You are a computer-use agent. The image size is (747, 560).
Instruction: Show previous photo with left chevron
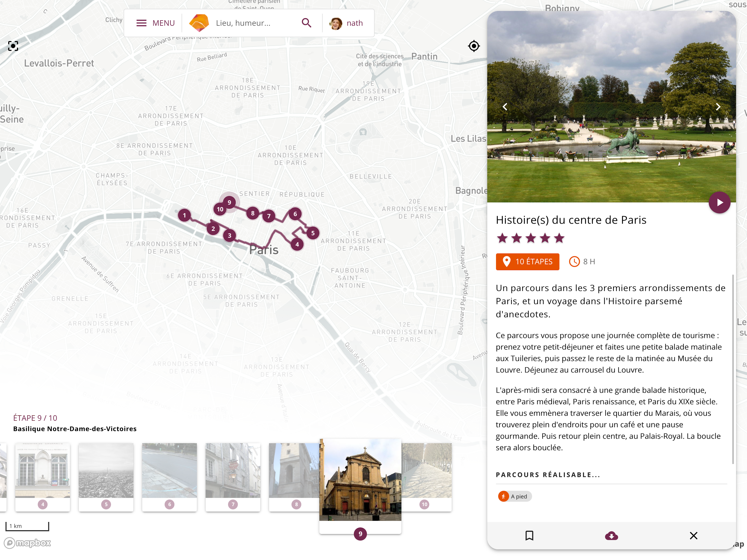click(x=505, y=107)
